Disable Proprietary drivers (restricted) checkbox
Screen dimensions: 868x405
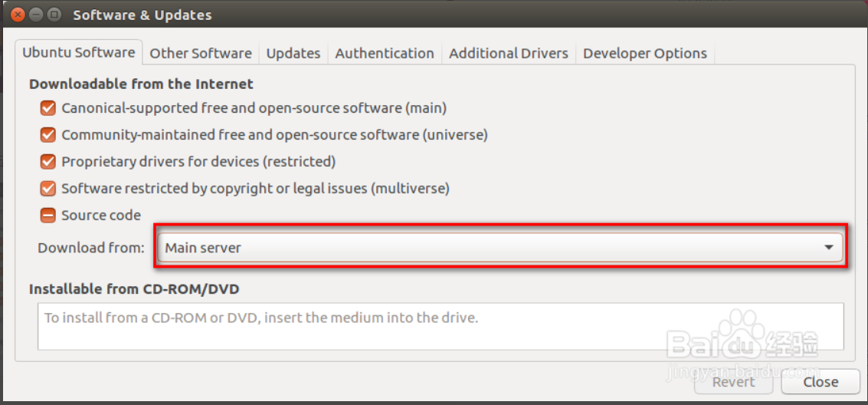pos(48,162)
